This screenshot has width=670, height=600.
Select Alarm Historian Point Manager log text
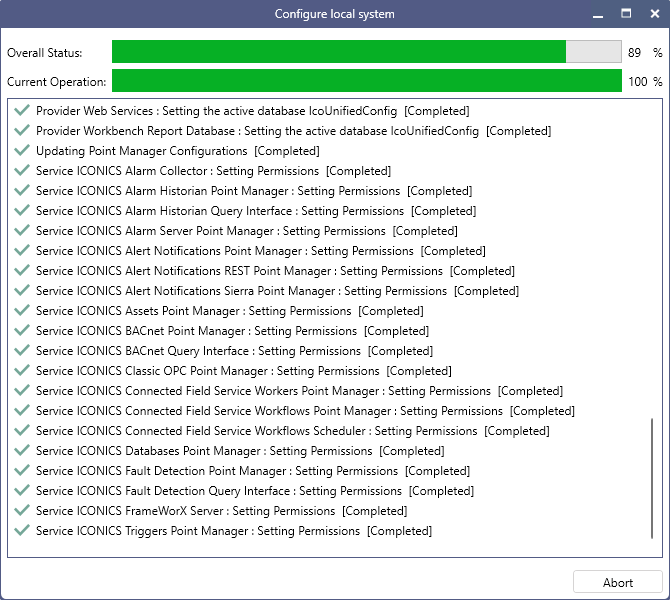click(x=254, y=191)
